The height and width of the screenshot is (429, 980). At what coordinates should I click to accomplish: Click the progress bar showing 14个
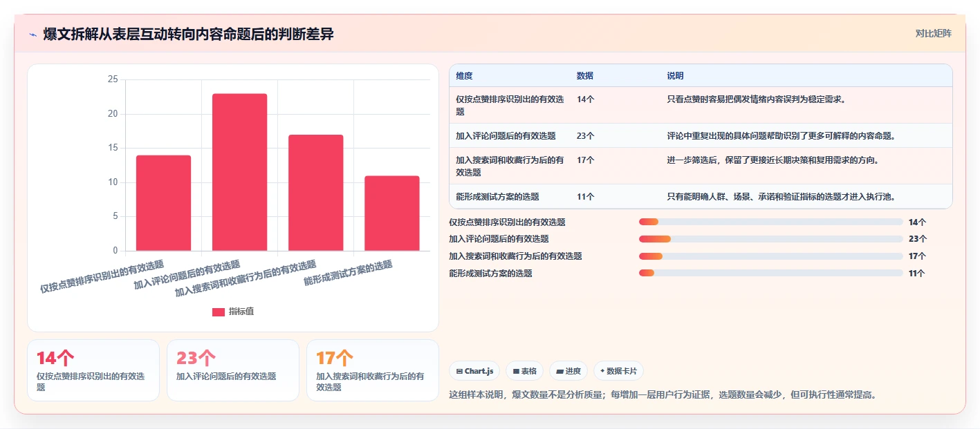771,222
